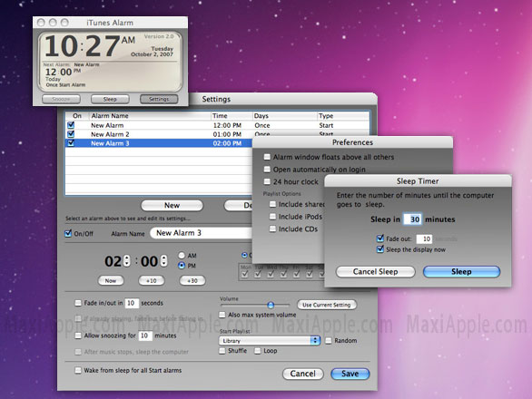The image size is (532, 399).
Task: Select the New Alarm row name
Action: [x=107, y=125]
